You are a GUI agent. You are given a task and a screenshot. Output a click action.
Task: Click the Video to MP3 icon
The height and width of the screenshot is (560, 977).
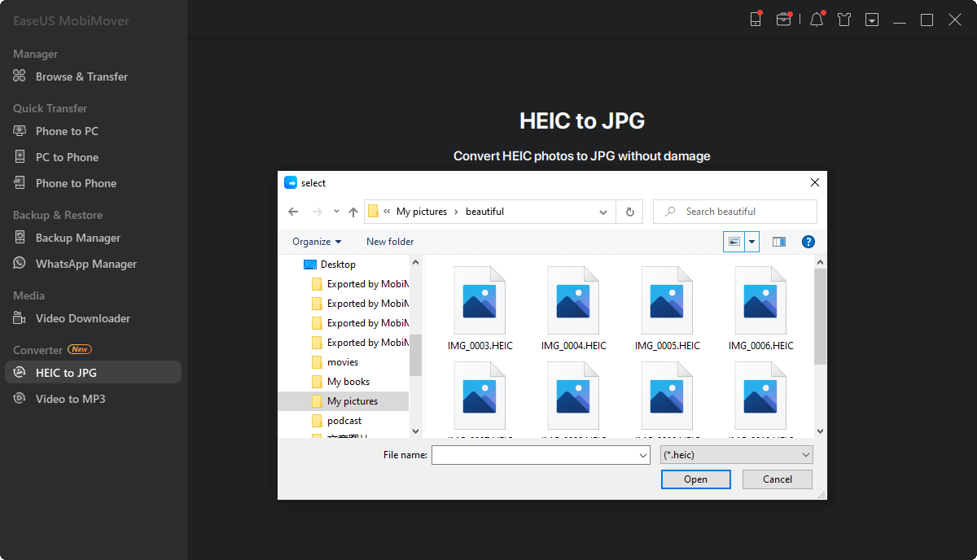coord(20,399)
